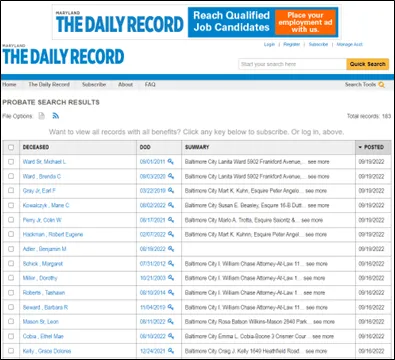This screenshot has width=395, height=360.
Task: Check the box for Perry Jr, Colin W
Action: tap(11, 220)
